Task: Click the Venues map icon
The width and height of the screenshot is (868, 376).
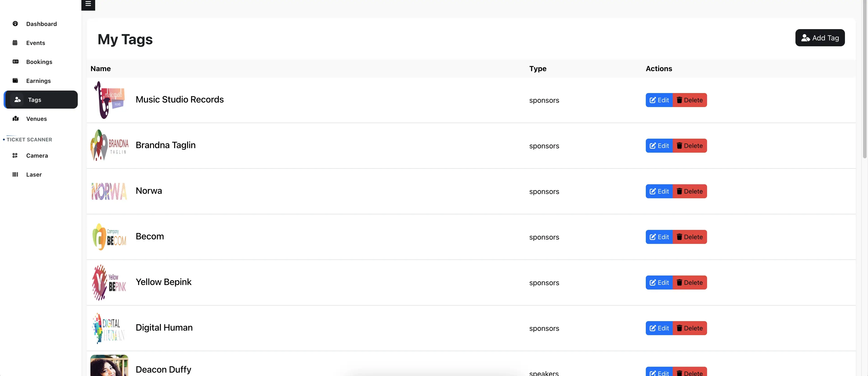Action: click(16, 119)
